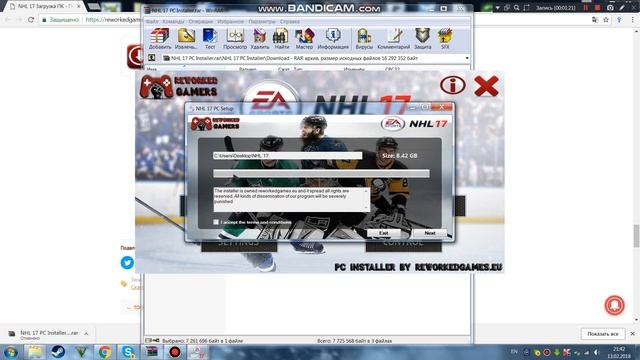Click WinRAR Вирусы (Virus scan) toolbar icon
640x360 pixels.
(364, 39)
